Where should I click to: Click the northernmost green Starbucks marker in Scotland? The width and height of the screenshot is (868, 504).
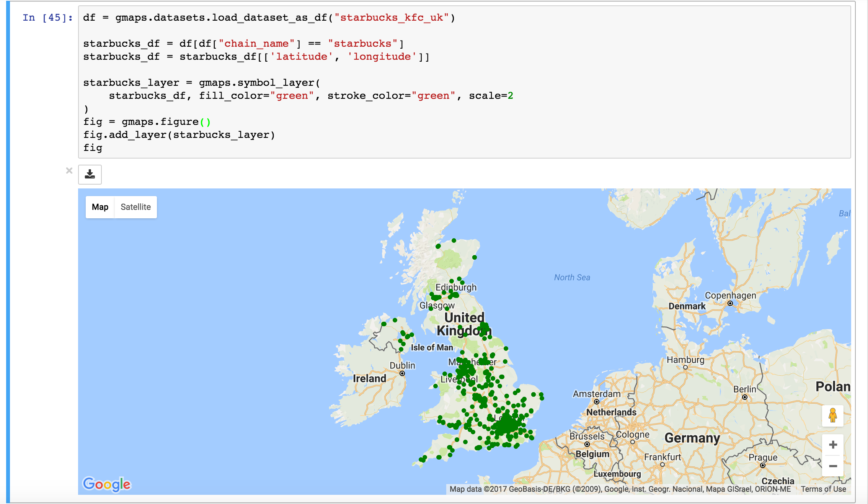coord(454,241)
